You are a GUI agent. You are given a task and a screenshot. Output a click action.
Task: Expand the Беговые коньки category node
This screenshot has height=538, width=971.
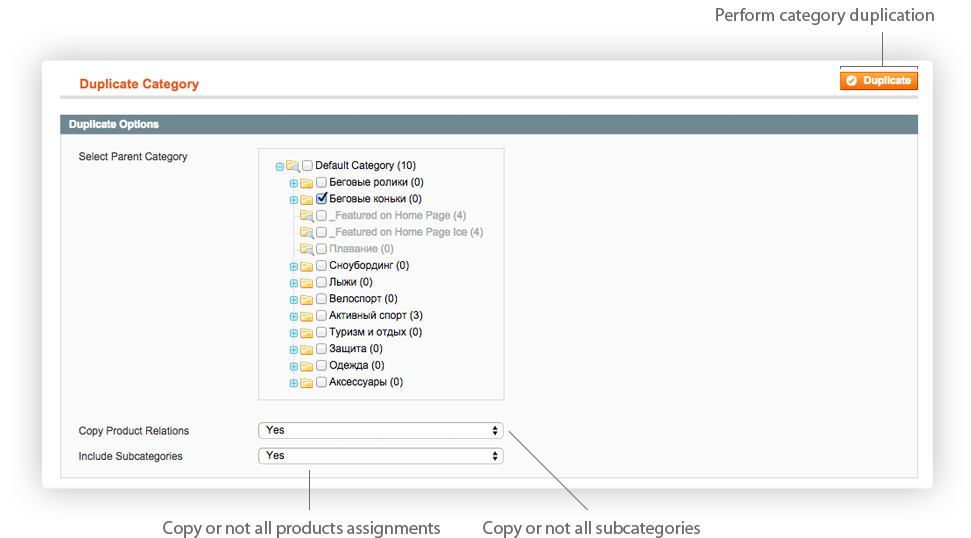click(294, 199)
